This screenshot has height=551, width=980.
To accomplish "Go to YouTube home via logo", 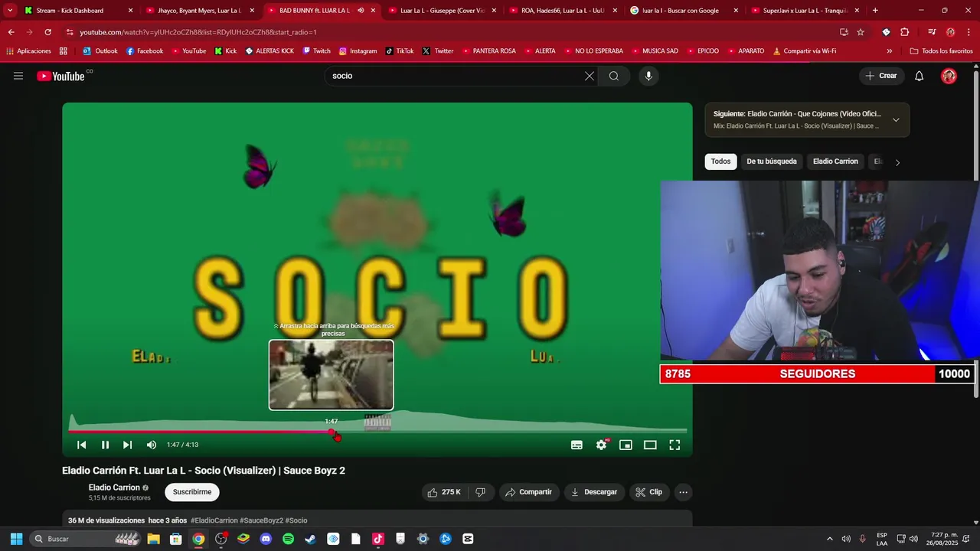I will [x=60, y=76].
